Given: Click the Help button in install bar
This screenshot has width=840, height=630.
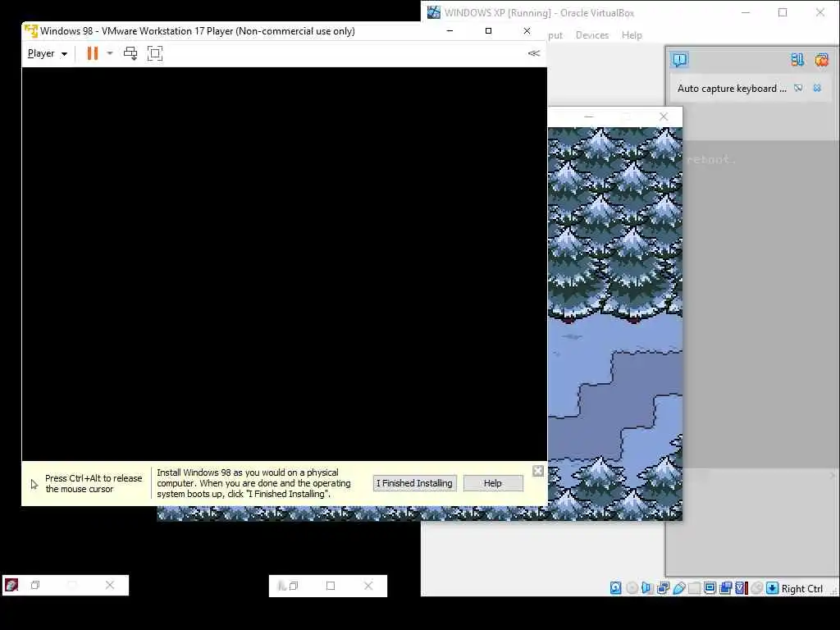Looking at the screenshot, I should [x=493, y=483].
